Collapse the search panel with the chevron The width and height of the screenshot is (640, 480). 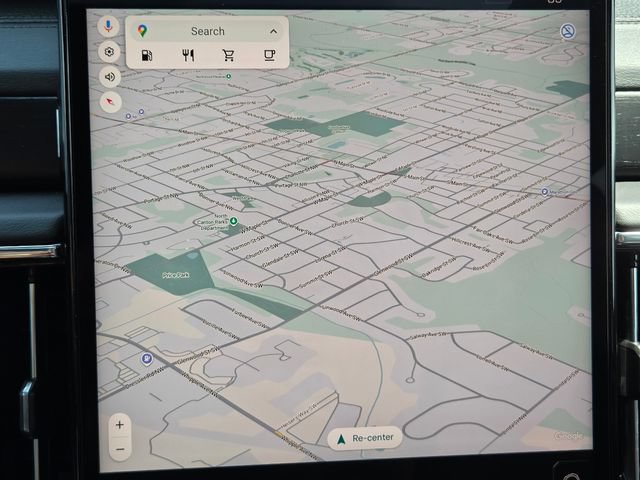pyautogui.click(x=273, y=31)
